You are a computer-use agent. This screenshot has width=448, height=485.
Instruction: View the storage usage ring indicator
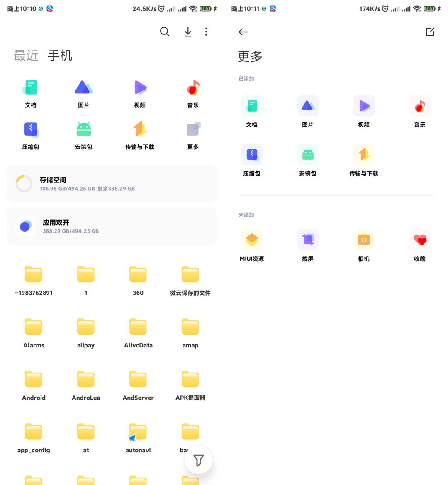point(24,184)
